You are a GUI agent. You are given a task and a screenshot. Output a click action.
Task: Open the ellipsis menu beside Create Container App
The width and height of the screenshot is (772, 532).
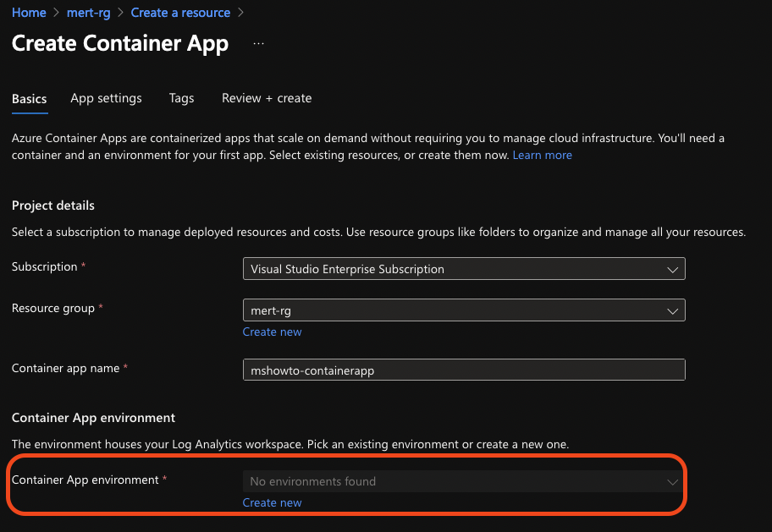click(x=258, y=44)
